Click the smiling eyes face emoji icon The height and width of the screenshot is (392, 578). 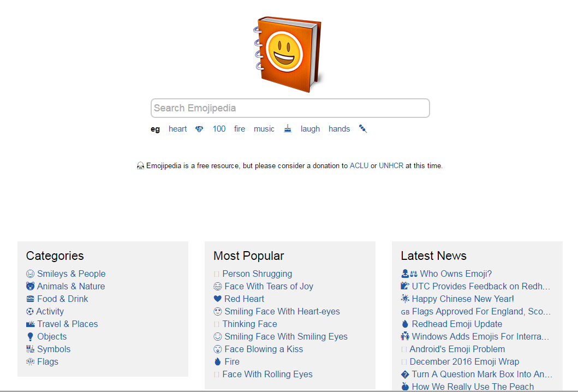(x=218, y=337)
